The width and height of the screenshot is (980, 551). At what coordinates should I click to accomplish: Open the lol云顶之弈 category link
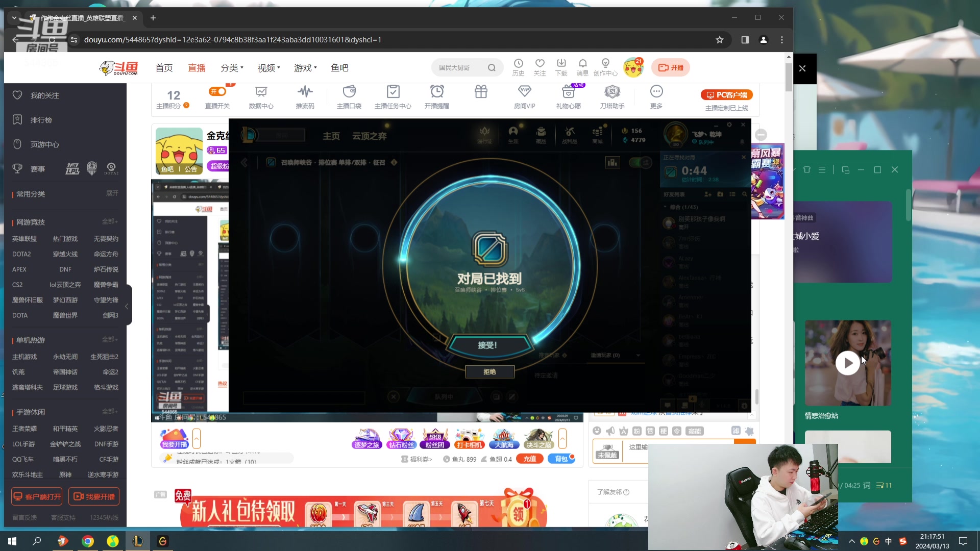click(65, 285)
